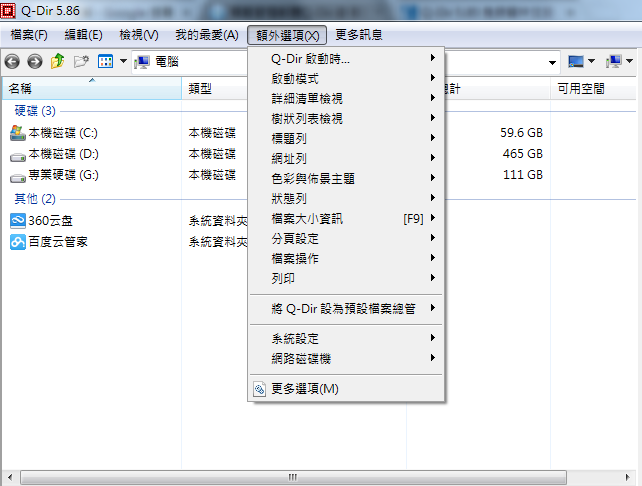This screenshot has width=642, height=486.
Task: Select the 專業硬碟 (G:) drive icon
Action: [x=18, y=177]
